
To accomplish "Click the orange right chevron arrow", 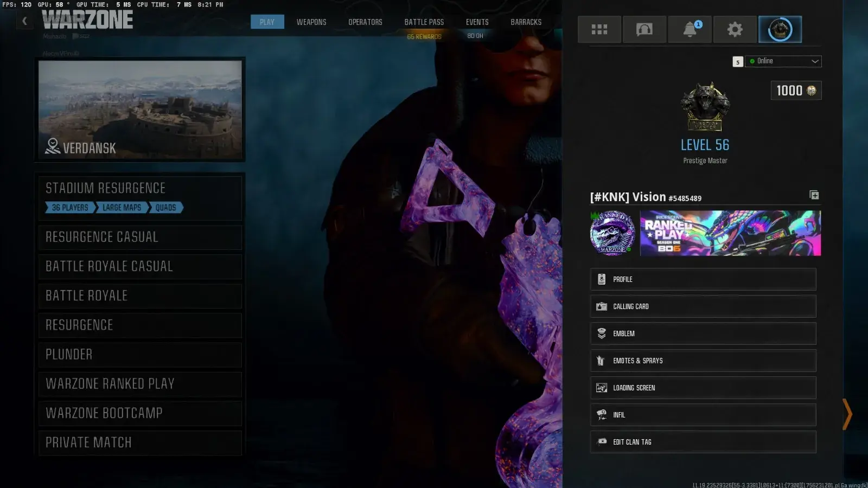I will (x=847, y=414).
